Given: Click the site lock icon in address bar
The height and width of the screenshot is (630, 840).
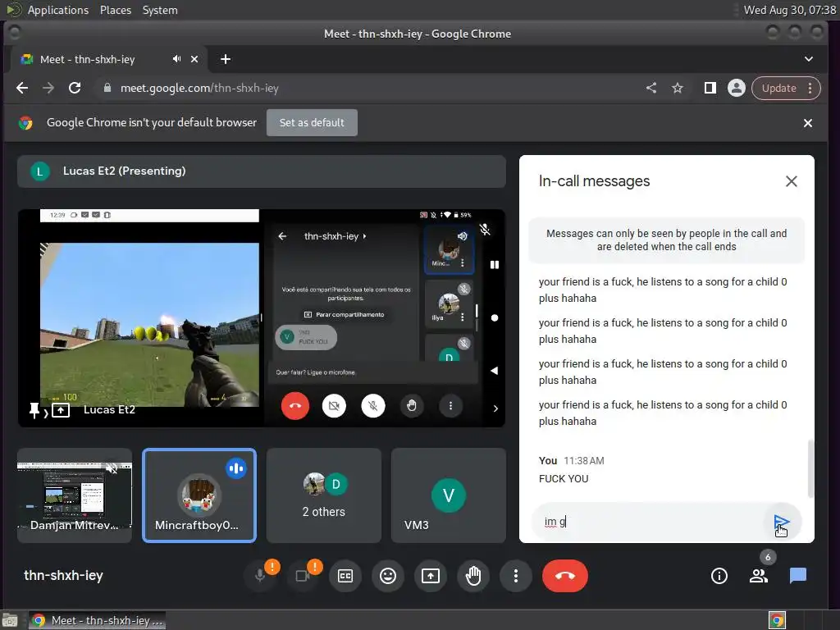Looking at the screenshot, I should pyautogui.click(x=107, y=88).
